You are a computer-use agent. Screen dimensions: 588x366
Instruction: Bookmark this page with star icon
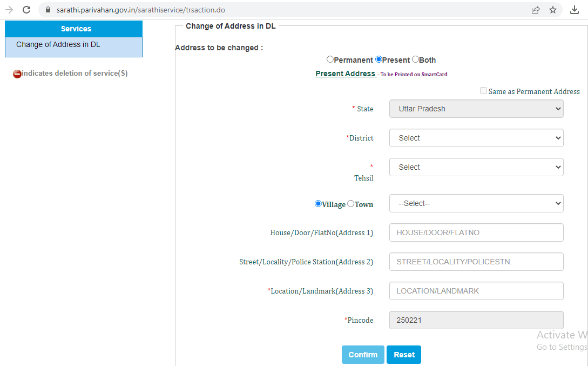click(x=553, y=10)
